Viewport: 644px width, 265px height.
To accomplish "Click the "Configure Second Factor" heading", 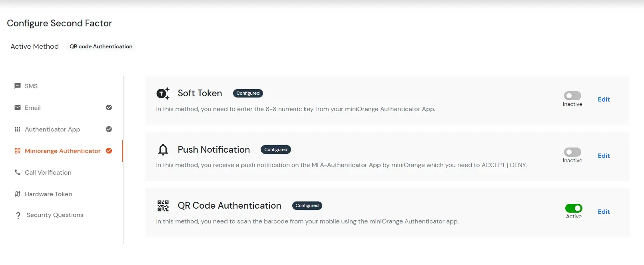I will click(x=60, y=23).
